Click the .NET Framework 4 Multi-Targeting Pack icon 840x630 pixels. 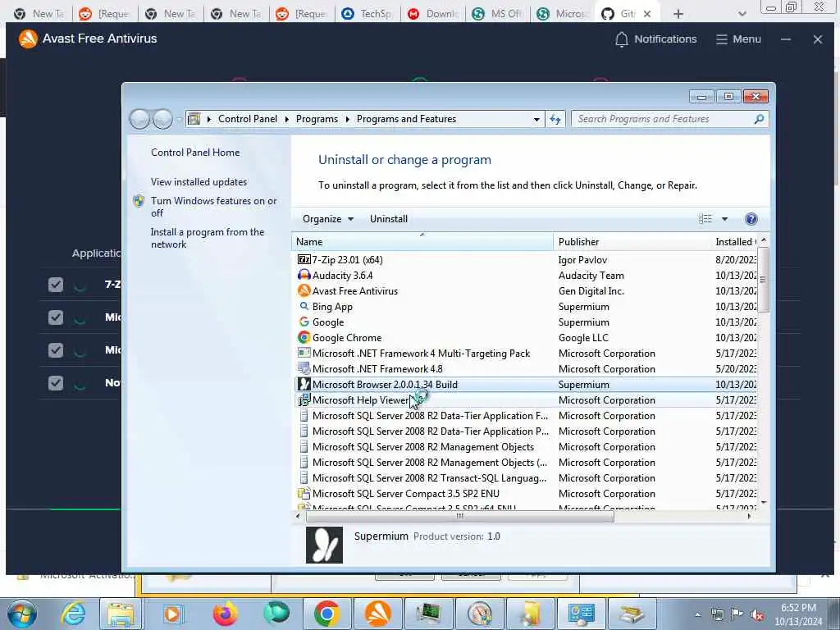(x=304, y=353)
